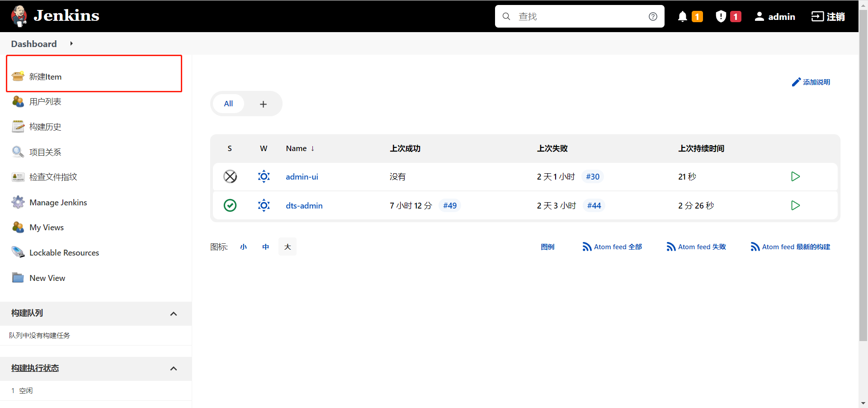Click dts-admin success status icon
Viewport: 868px width, 408px height.
(x=230, y=205)
